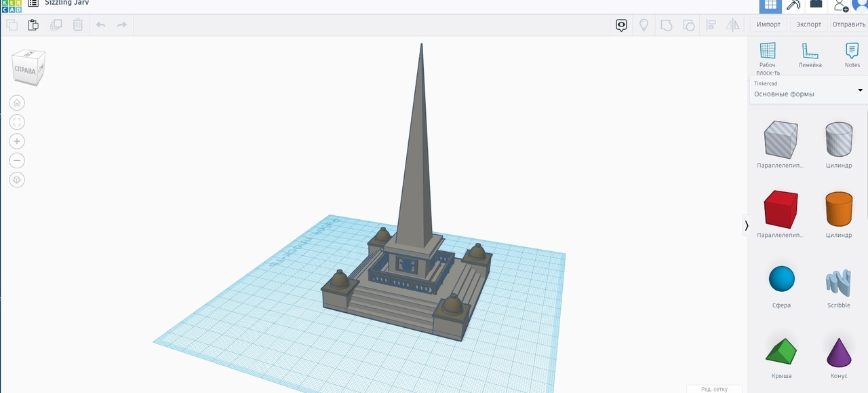Click the Copy toolbar icon
Screen dimensions: 868x393
point(12,25)
